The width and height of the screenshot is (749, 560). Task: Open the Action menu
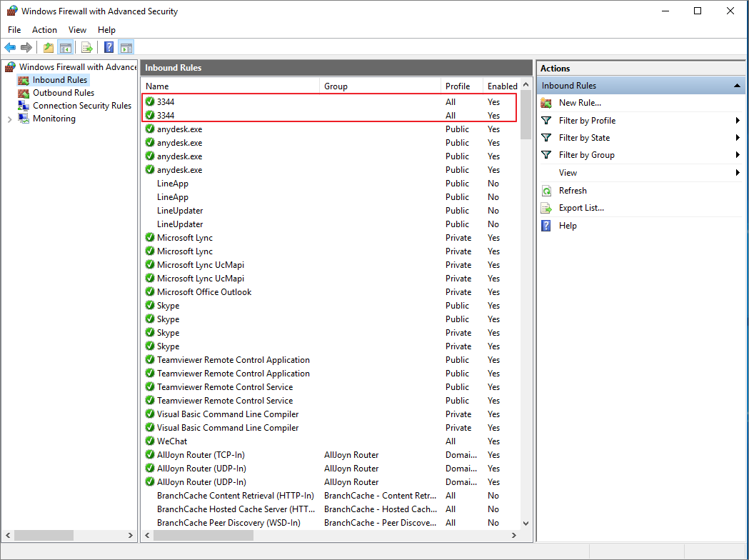(44, 29)
